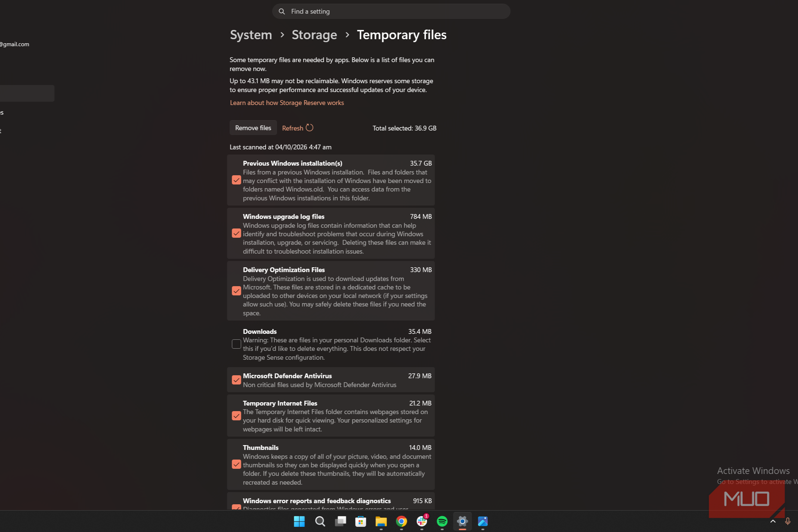
Task: Open File Explorer from taskbar
Action: point(381,521)
